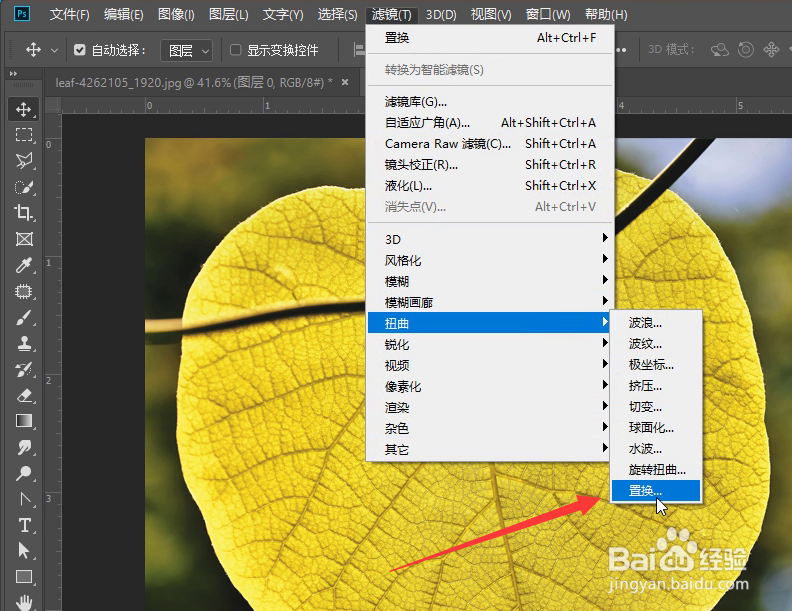Select the Polygonal Lasso tool
This screenshot has height=611, width=792.
[x=23, y=161]
